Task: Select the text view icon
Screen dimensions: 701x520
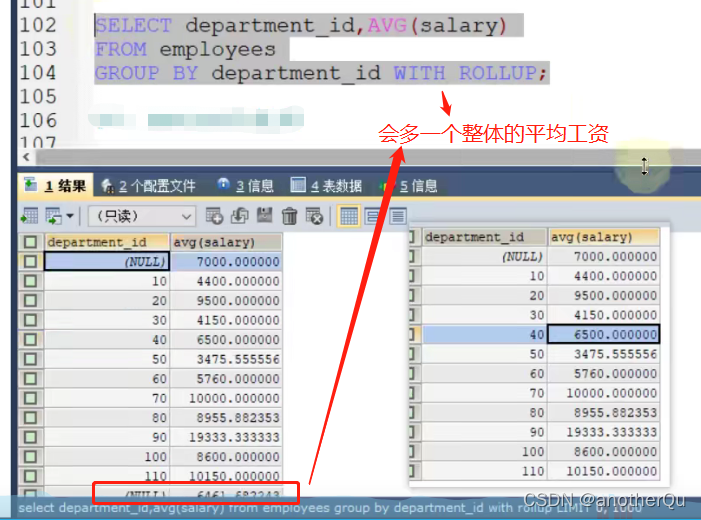Action: pyautogui.click(x=397, y=216)
